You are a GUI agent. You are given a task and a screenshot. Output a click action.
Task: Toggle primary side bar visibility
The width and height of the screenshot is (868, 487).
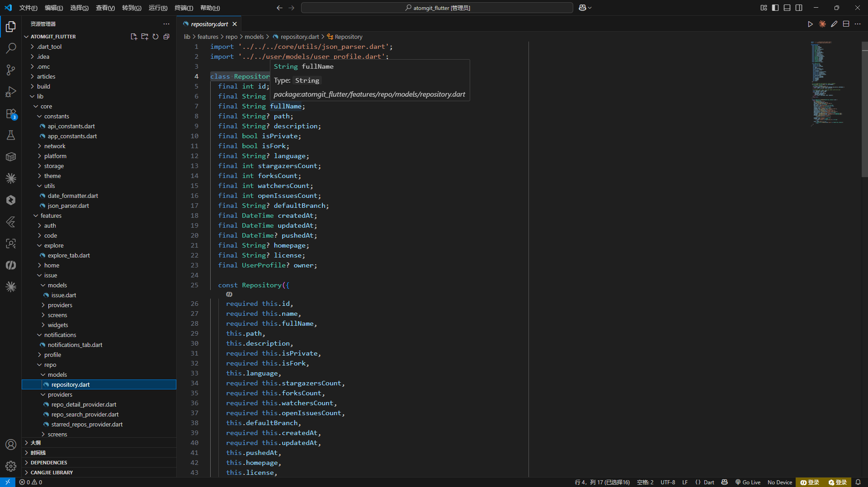pos(775,8)
